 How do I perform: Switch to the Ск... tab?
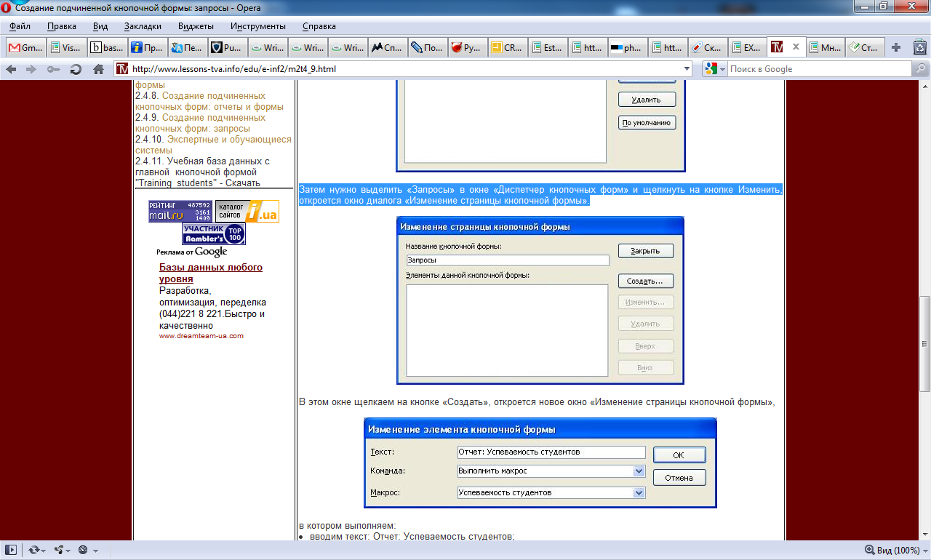pos(708,48)
